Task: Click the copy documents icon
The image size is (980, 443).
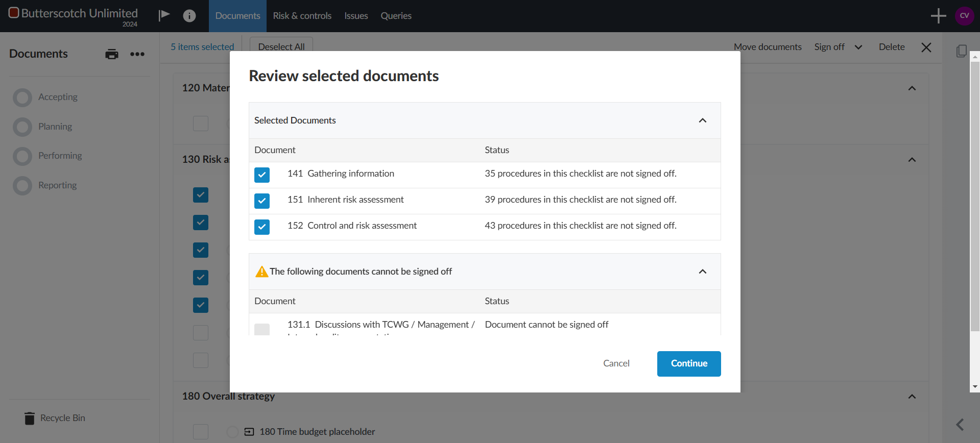Action: [962, 51]
